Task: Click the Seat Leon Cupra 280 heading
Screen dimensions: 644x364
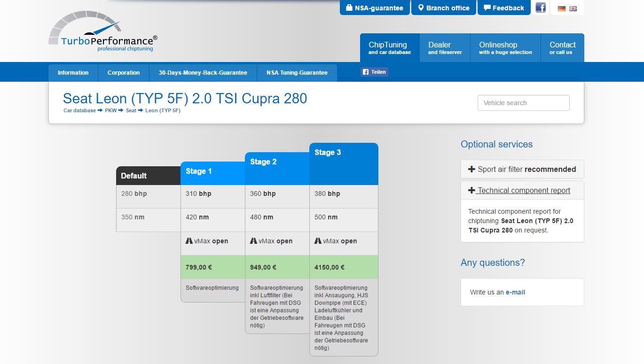Action: pyautogui.click(x=185, y=98)
